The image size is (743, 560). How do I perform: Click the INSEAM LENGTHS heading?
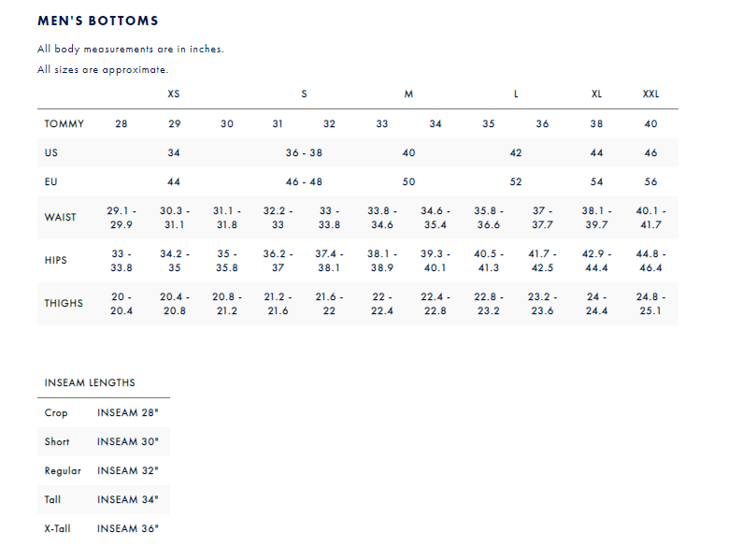click(90, 382)
